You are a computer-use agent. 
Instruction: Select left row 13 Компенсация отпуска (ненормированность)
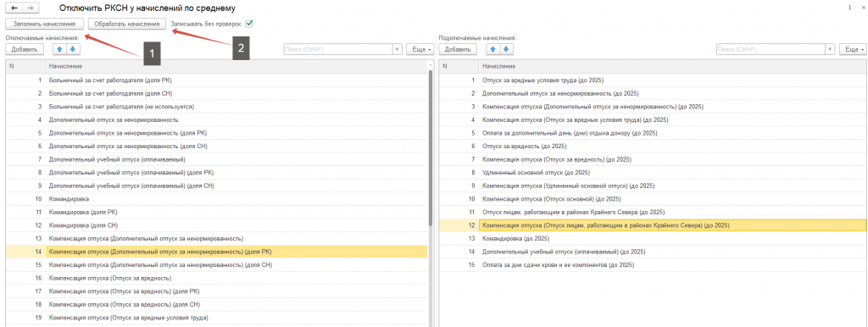click(217, 239)
